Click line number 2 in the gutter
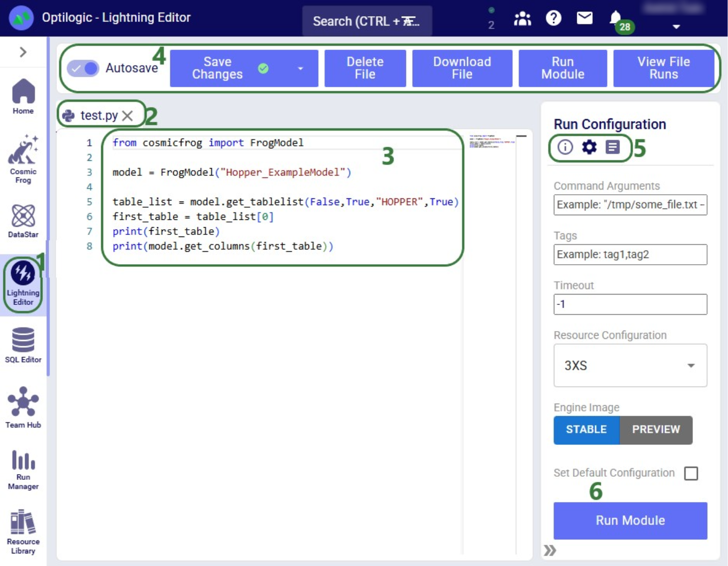 pyautogui.click(x=90, y=158)
